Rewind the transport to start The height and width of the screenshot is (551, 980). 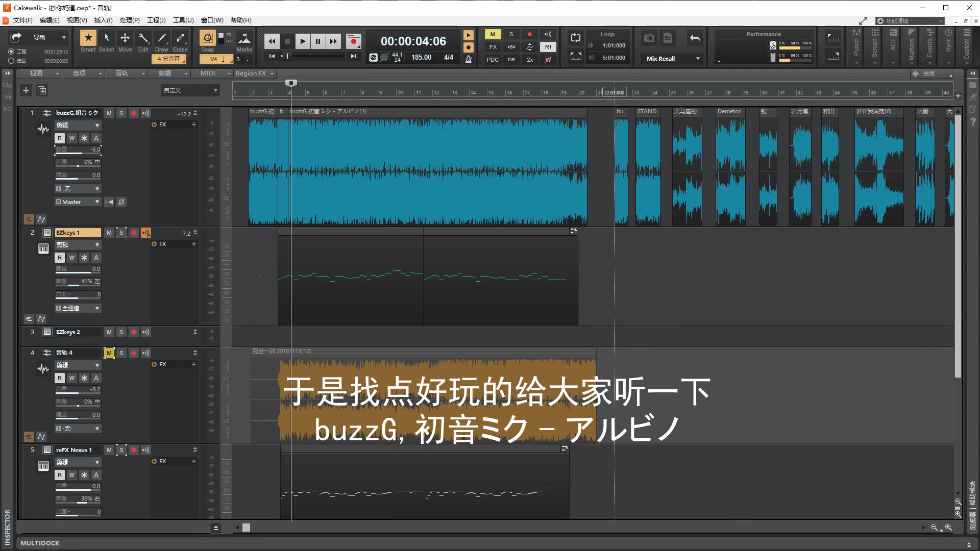pos(272,41)
